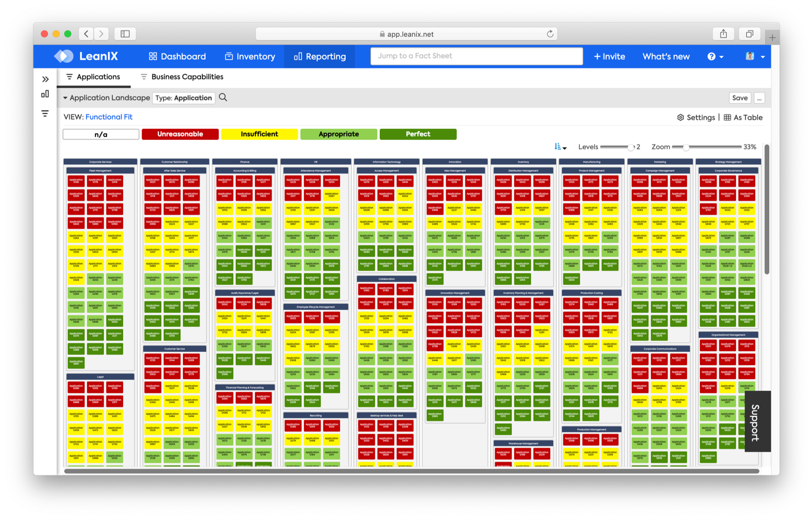Click the Safari share icon
Image resolution: width=812 pixels, height=518 pixels.
coord(723,34)
